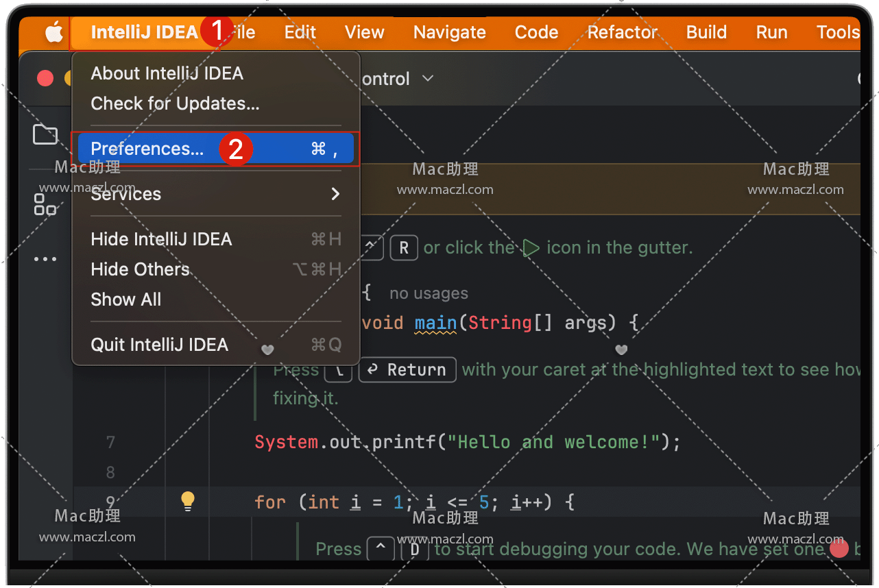Choose Hide Others menu entry
Image resolution: width=879 pixels, height=588 pixels.
pos(140,269)
